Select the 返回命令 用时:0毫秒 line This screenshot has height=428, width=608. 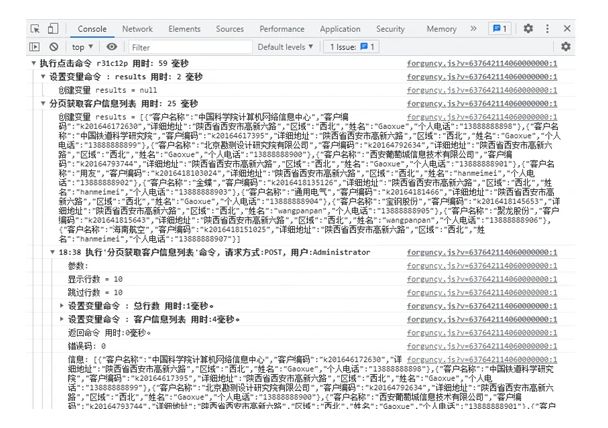pyautogui.click(x=109, y=333)
